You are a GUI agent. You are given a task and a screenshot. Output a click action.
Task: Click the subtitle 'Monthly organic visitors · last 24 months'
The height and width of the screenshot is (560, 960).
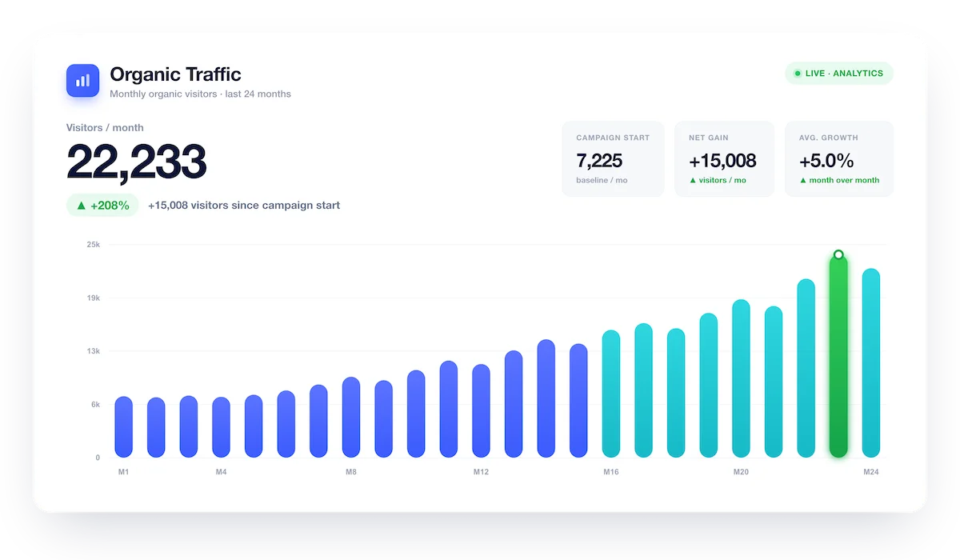[x=200, y=94]
